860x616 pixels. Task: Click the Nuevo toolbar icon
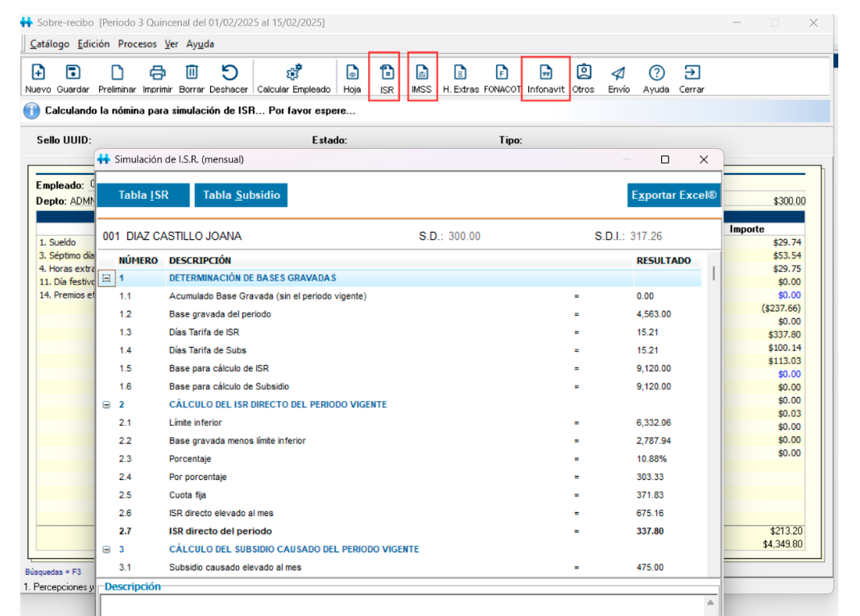(38, 72)
